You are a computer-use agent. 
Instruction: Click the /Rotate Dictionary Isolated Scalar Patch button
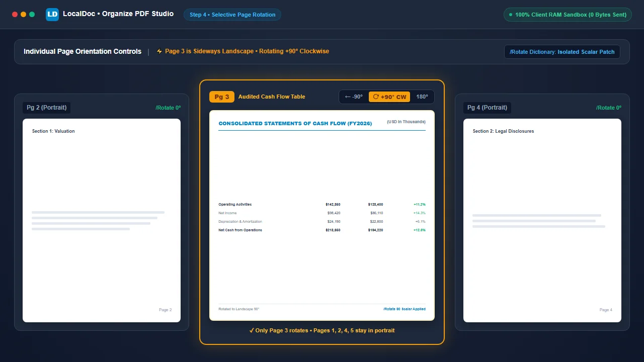(562, 52)
